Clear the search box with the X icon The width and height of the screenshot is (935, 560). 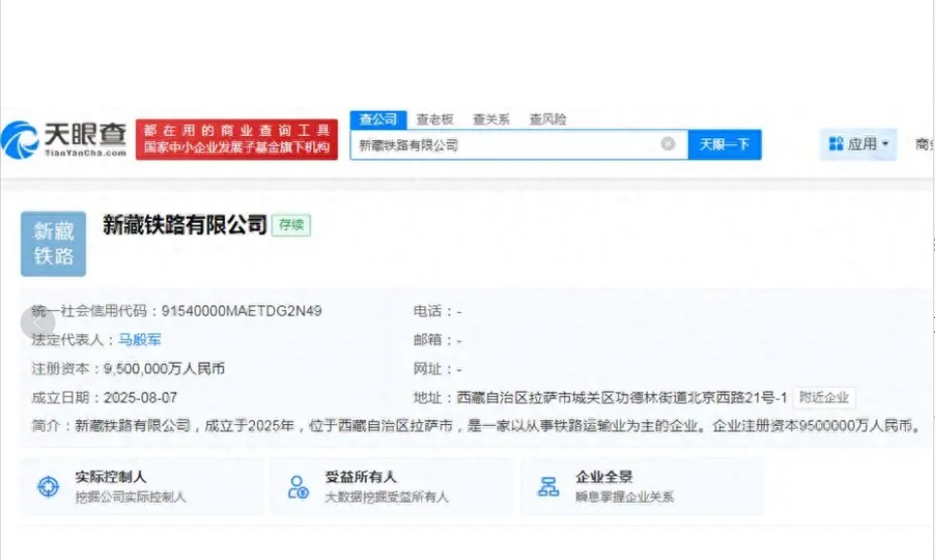(x=667, y=144)
